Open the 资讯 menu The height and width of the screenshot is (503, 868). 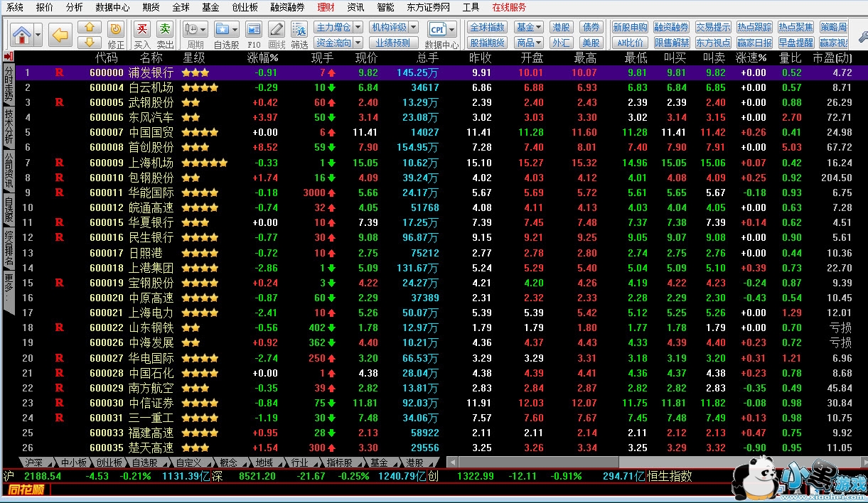click(x=355, y=7)
